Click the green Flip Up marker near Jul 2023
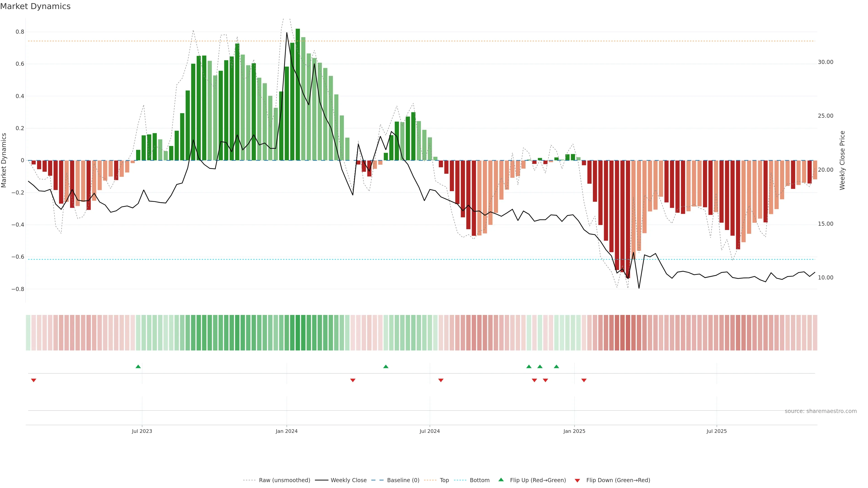868x488 pixels. coord(138,366)
